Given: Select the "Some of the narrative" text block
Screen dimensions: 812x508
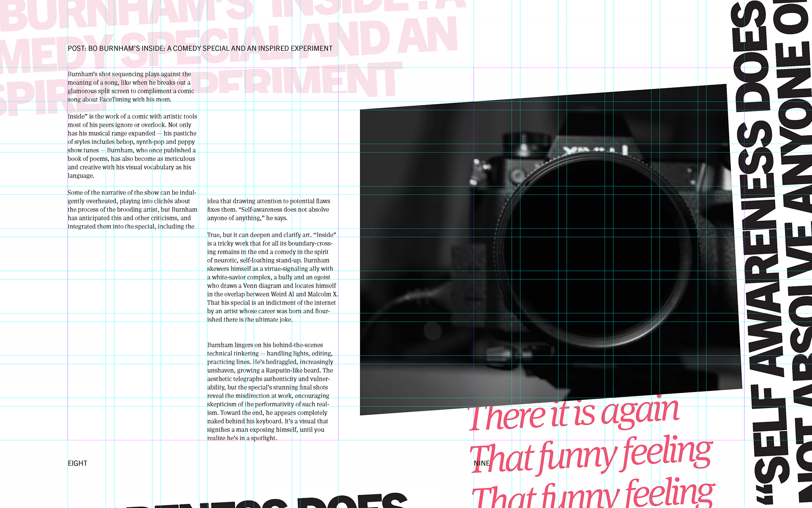Looking at the screenshot, I should click(x=132, y=210).
